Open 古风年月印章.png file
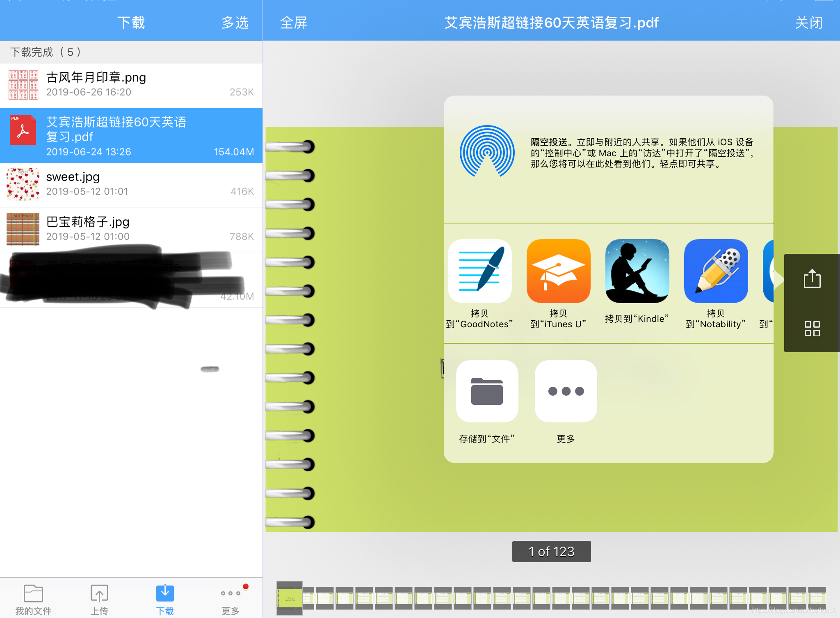This screenshot has height=618, width=840. click(131, 85)
